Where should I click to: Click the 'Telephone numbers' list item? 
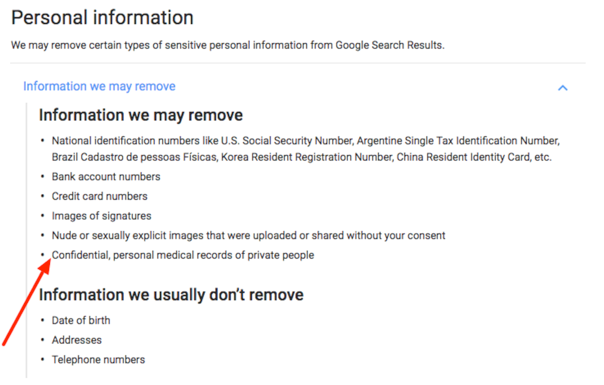tap(98, 360)
